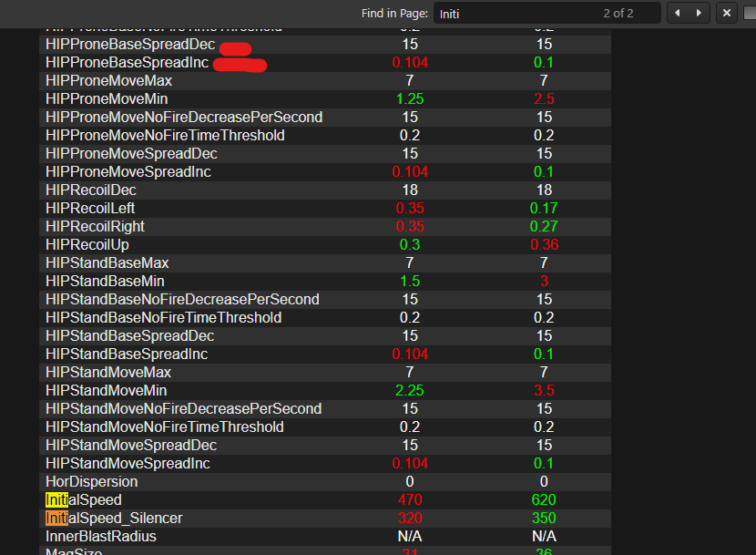Close the Find in Page bar
756x555 pixels.
coord(727,13)
